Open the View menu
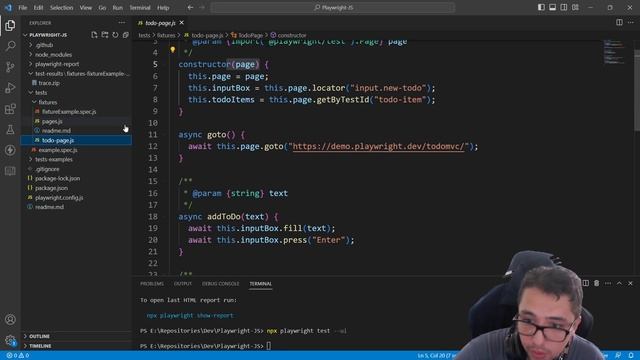Screen dimensions: 640x360 (86, 7)
